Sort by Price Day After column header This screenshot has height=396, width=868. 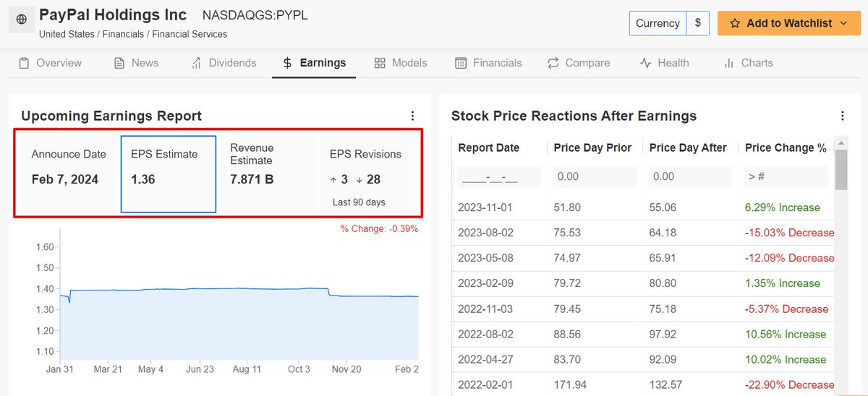pyautogui.click(x=688, y=147)
